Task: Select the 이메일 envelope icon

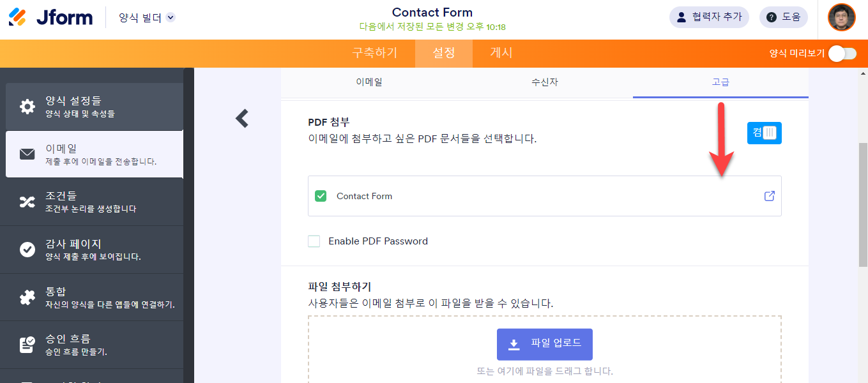Action: click(x=27, y=154)
